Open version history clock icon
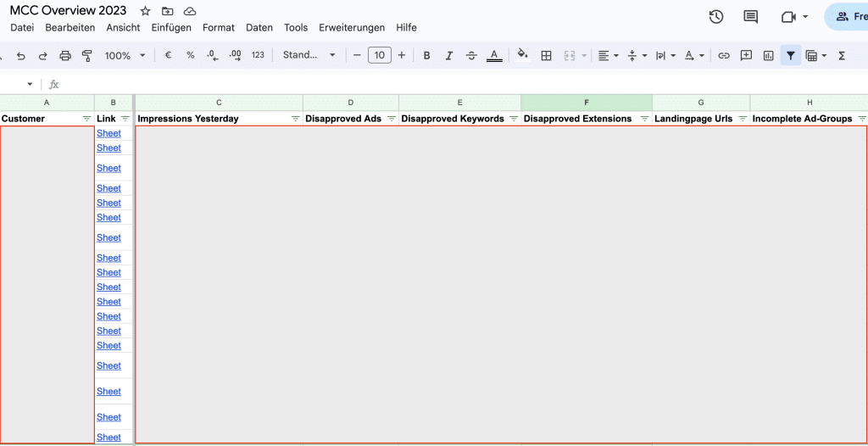Image resolution: width=868 pixels, height=446 pixels. point(716,17)
